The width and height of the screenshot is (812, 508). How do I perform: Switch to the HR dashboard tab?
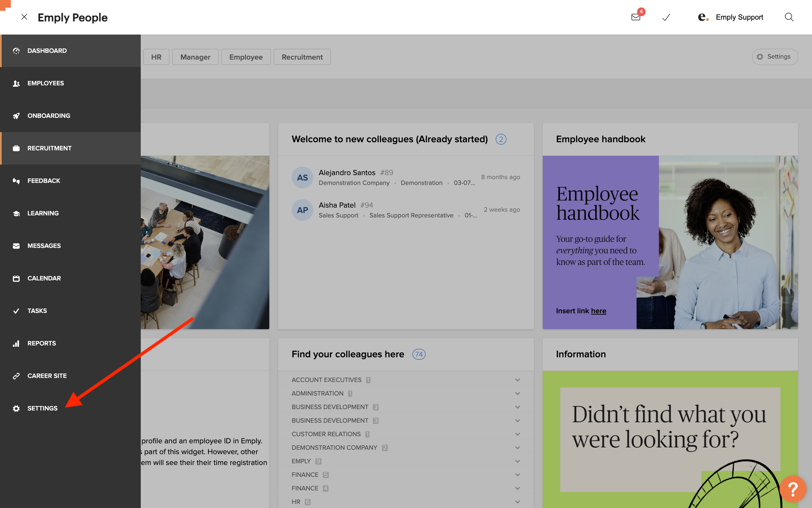(156, 57)
